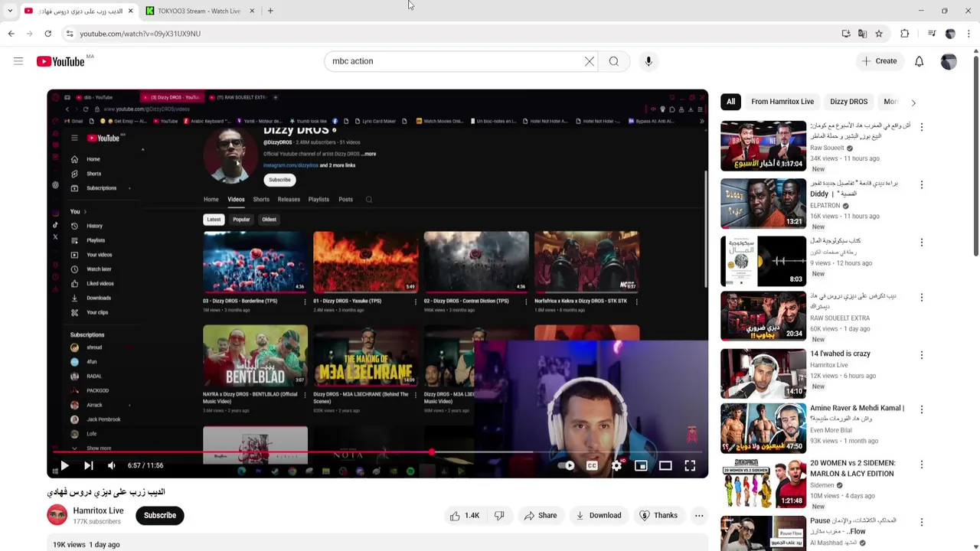Open YouTube account avatar menu
Screen dimensions: 980x551
pos(949,61)
